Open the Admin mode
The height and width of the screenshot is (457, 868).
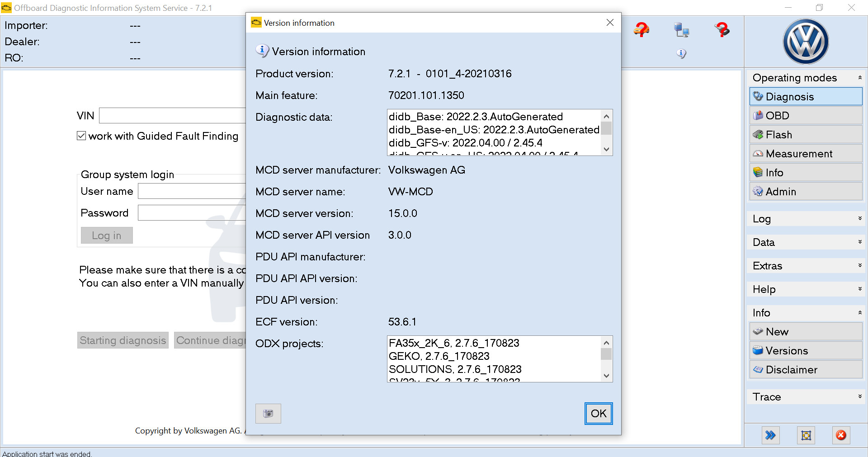click(x=806, y=191)
